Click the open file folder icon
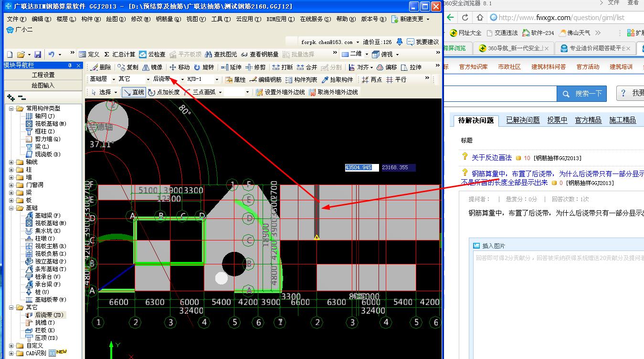Screen dimensions: 644x359 pyautogui.click(x=21, y=54)
